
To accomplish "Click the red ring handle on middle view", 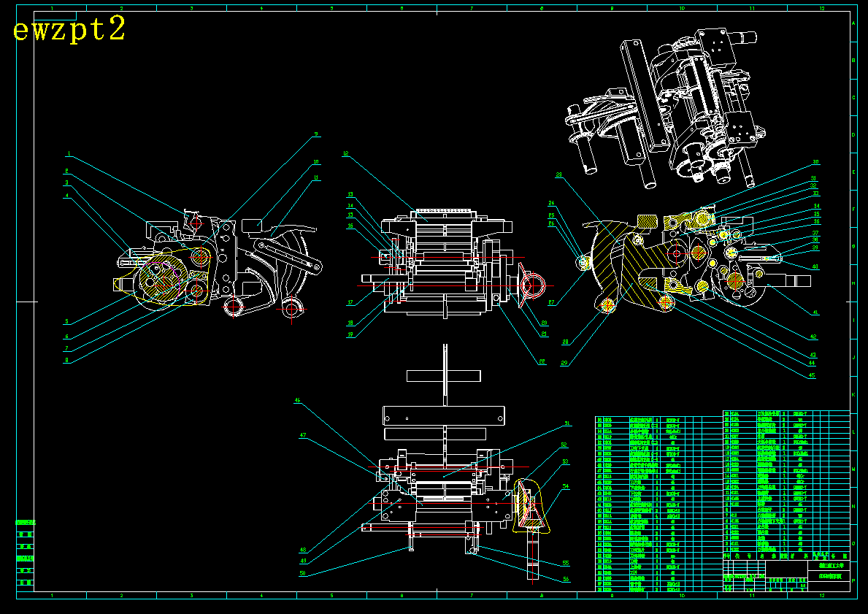I will click(x=531, y=285).
